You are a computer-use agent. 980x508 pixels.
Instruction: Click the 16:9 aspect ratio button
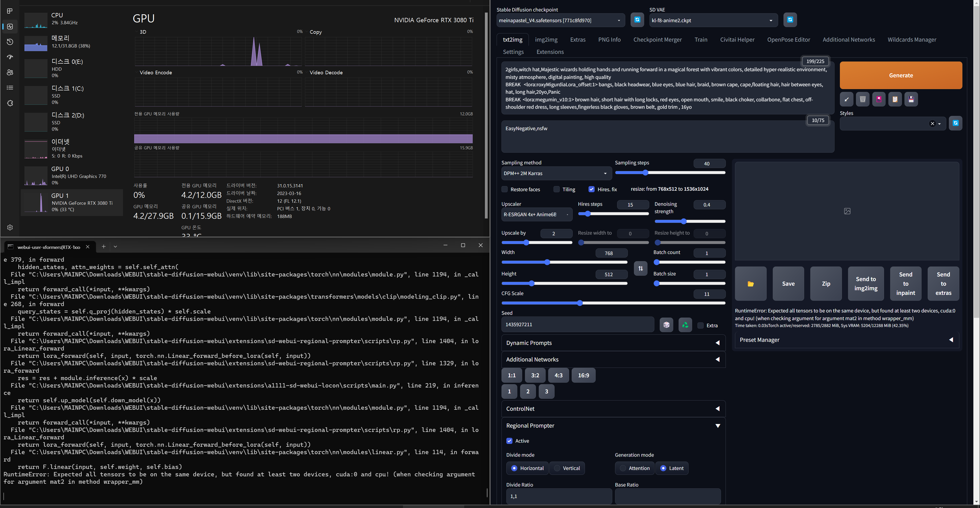click(x=583, y=375)
